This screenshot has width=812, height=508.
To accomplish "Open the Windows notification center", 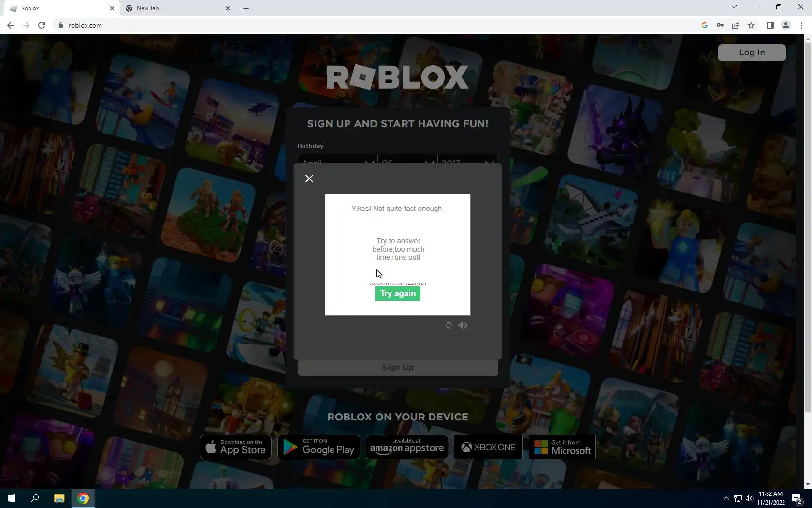I will (797, 498).
